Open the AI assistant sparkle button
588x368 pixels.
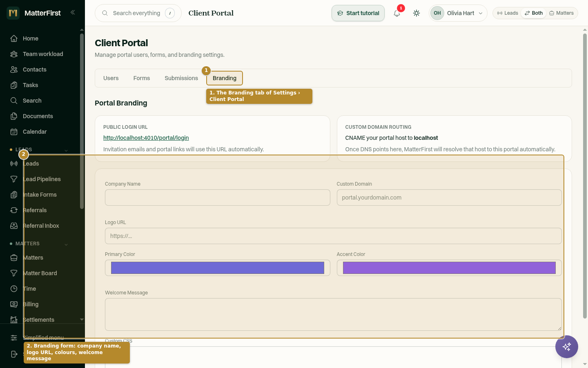567,347
